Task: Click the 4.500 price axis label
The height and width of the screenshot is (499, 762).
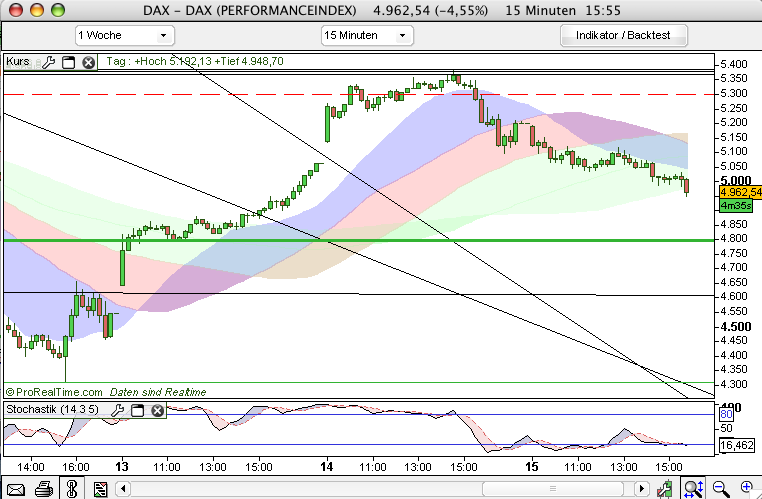Action: pos(736,327)
